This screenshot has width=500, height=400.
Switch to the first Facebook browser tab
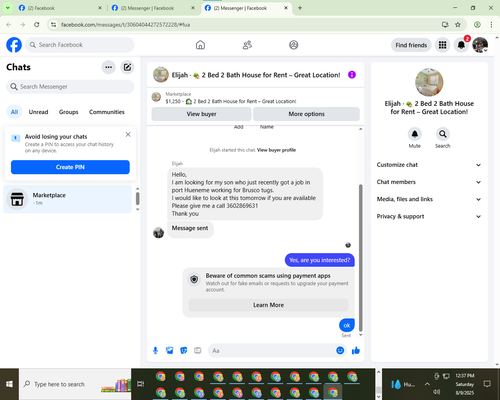(x=60, y=8)
